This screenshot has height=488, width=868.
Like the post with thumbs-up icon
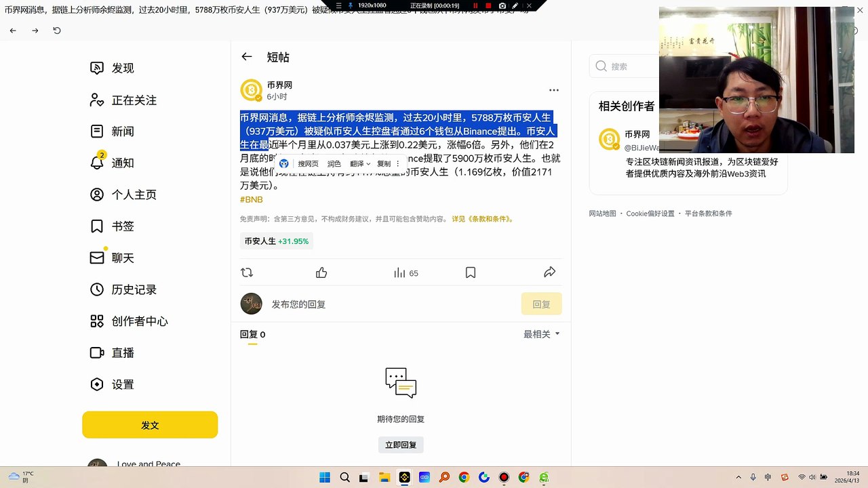click(321, 272)
